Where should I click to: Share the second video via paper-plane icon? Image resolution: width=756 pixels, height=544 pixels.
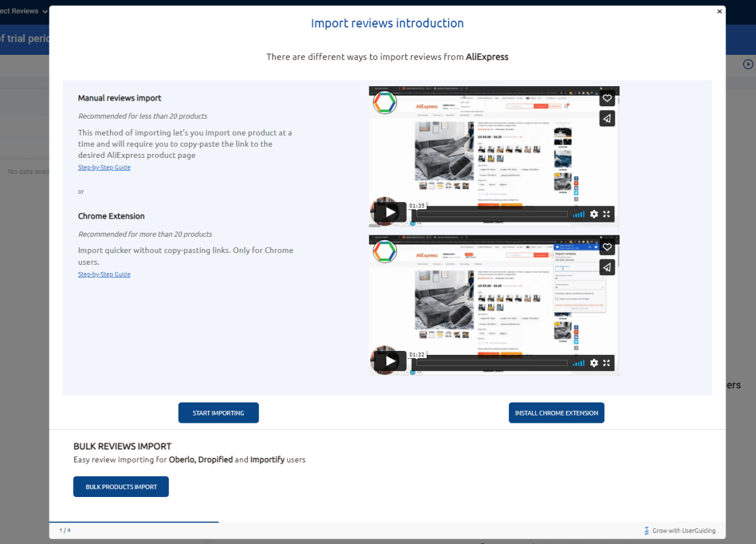607,267
